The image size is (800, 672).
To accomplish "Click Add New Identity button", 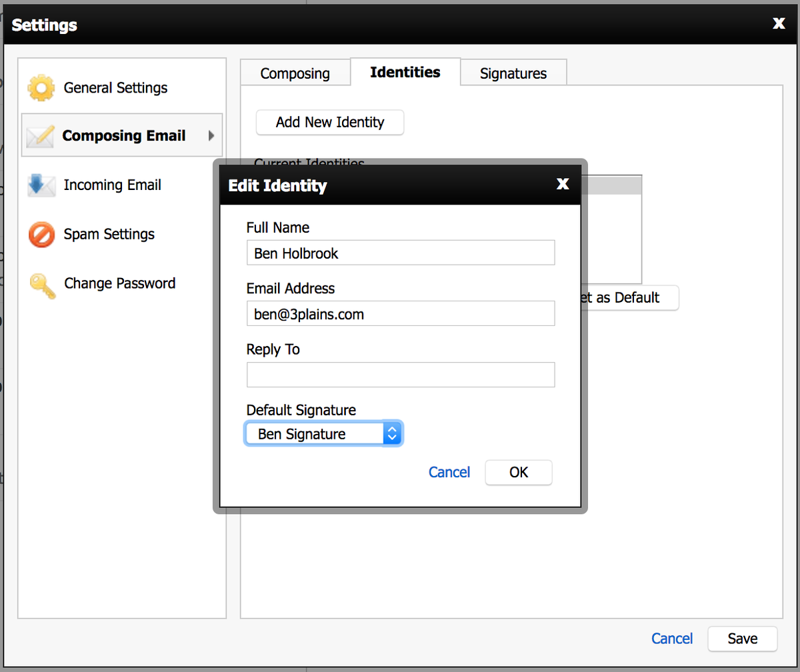I will (x=330, y=122).
